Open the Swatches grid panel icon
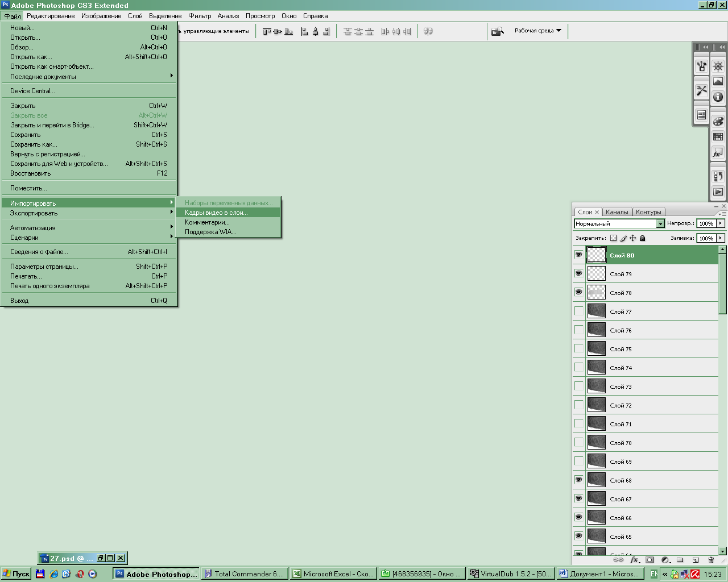Viewport: 728px width, 582px height. click(718, 136)
